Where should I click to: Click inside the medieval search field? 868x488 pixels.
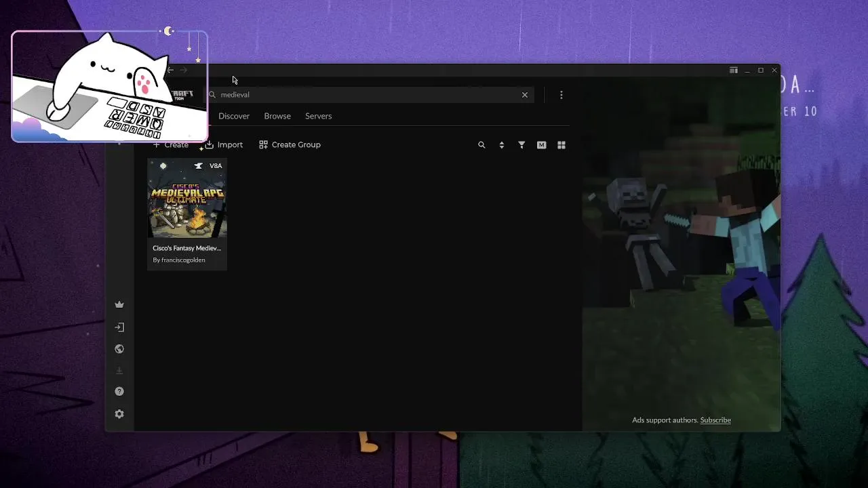pos(370,95)
